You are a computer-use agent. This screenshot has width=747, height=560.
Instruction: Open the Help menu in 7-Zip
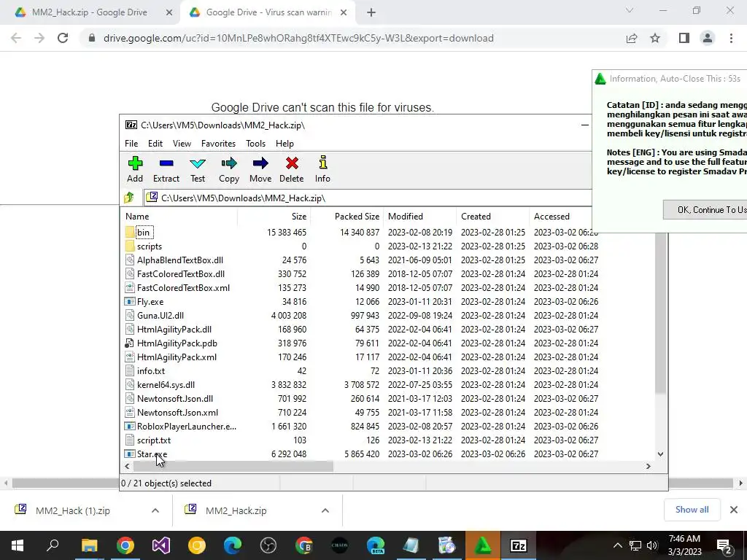(285, 144)
